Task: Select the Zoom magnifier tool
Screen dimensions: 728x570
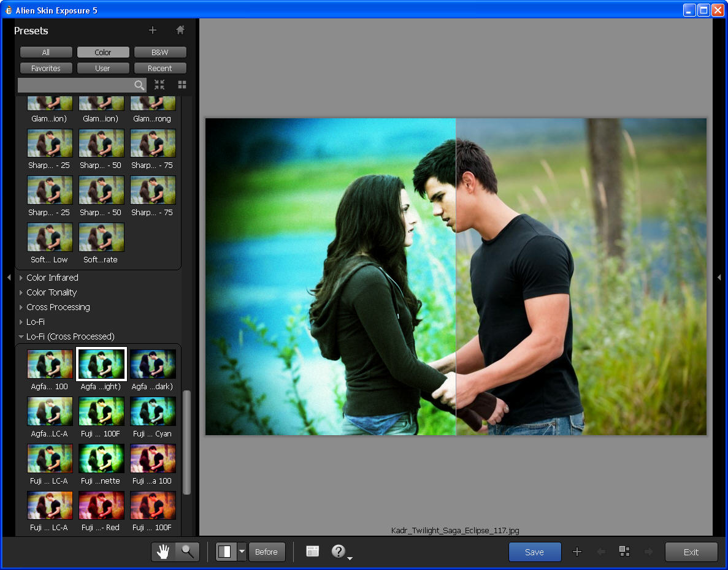Action: pyautogui.click(x=188, y=552)
